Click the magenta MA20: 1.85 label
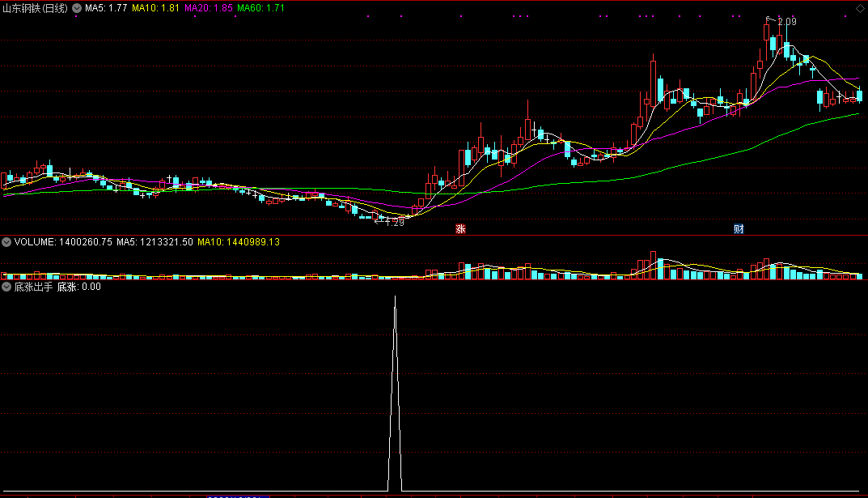 click(x=208, y=8)
